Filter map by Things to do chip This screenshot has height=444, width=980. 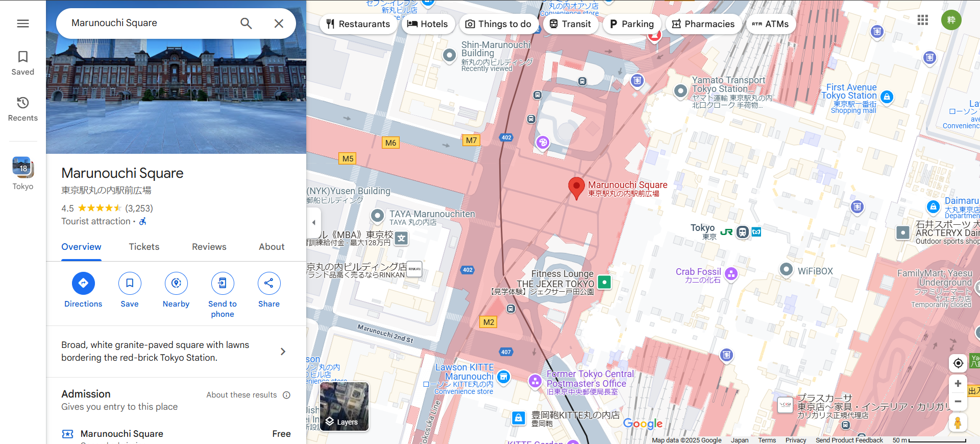point(498,24)
